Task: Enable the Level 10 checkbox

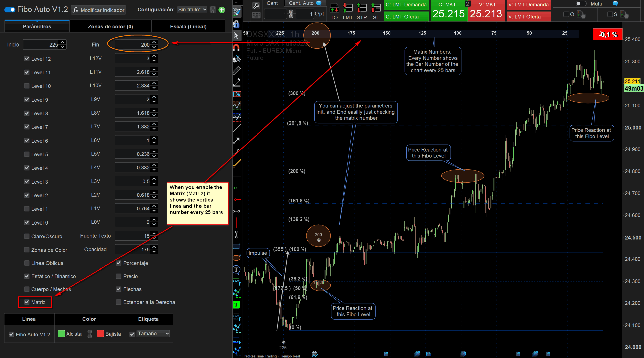Action: [27, 86]
